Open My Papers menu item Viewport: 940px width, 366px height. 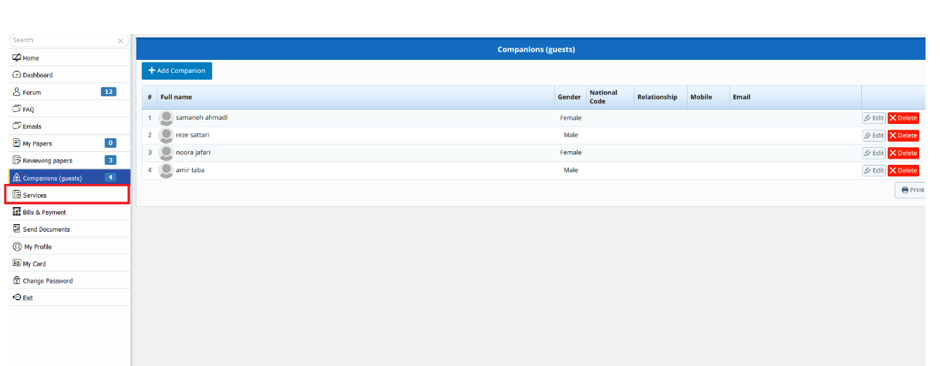37,144
